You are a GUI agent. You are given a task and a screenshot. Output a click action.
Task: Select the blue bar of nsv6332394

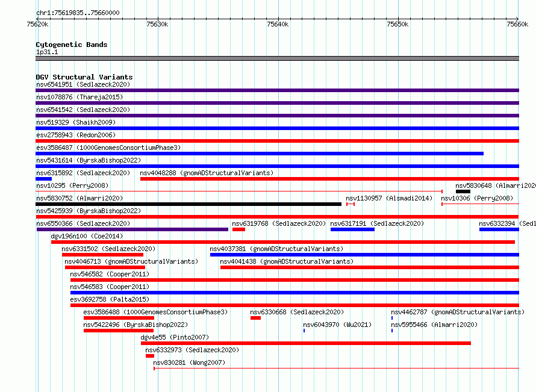point(499,229)
